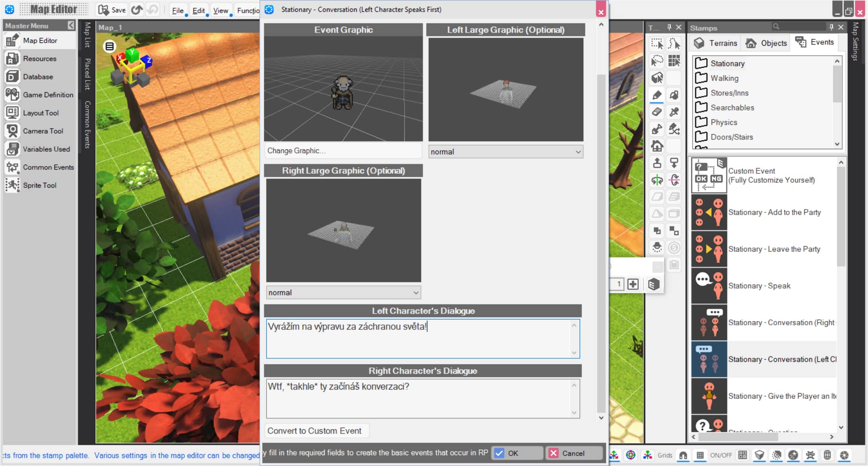The width and height of the screenshot is (868, 466).
Task: Toggle the camera aperture icon in status bar
Action: [844, 455]
